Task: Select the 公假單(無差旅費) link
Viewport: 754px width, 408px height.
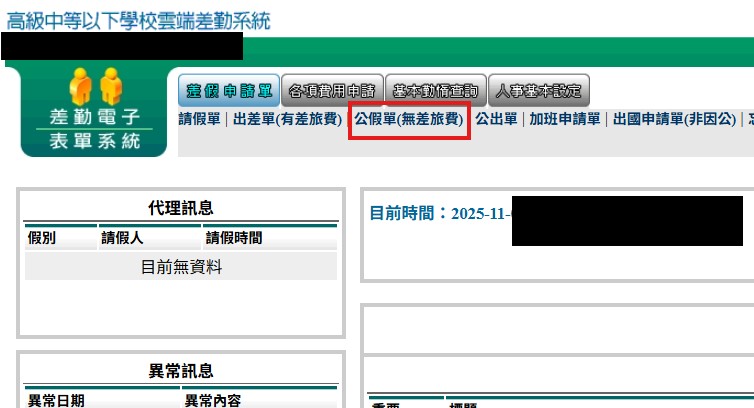Action: pyautogui.click(x=409, y=119)
